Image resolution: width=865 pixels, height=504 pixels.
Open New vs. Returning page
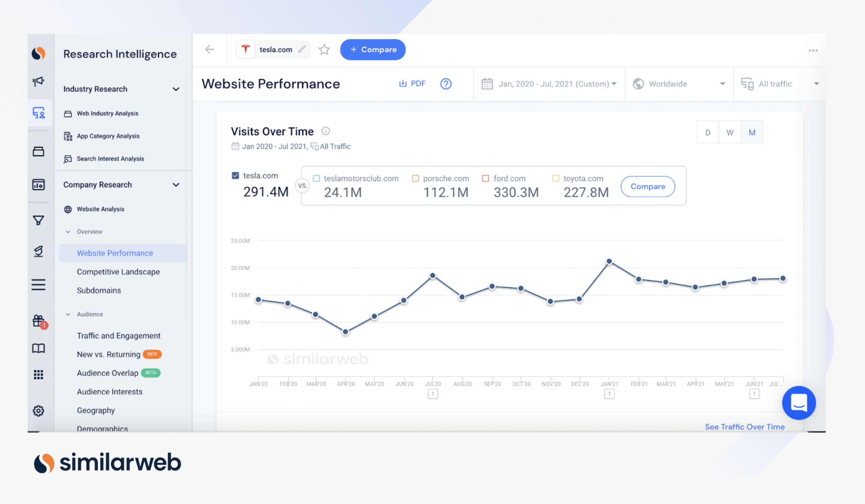[x=108, y=354]
